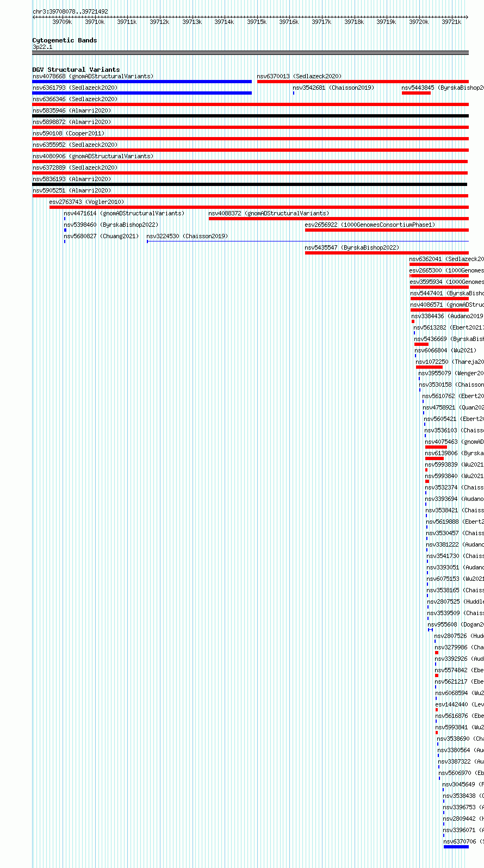Click the 39715k ruler position label
Image resolution: width=484 pixels, height=868 pixels.
[x=257, y=22]
